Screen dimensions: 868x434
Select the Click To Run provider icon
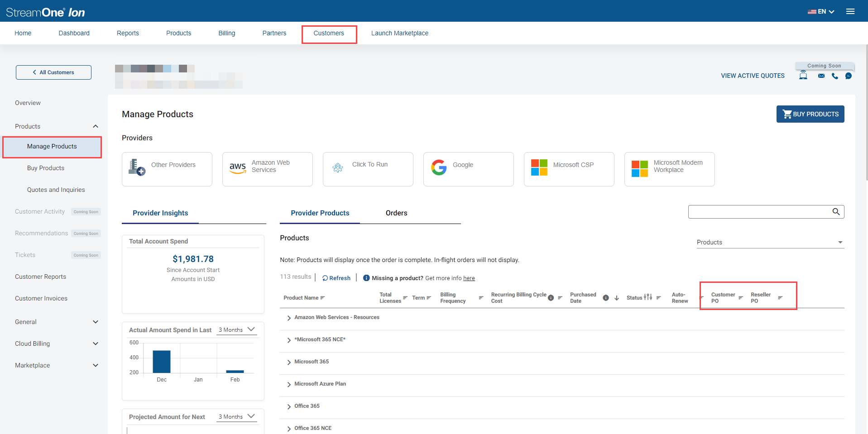coord(338,168)
